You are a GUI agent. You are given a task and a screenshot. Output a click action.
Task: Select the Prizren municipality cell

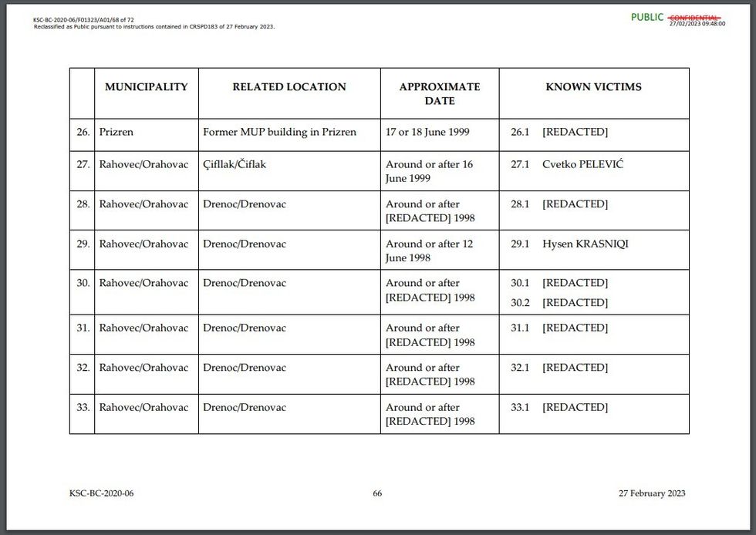(116, 132)
